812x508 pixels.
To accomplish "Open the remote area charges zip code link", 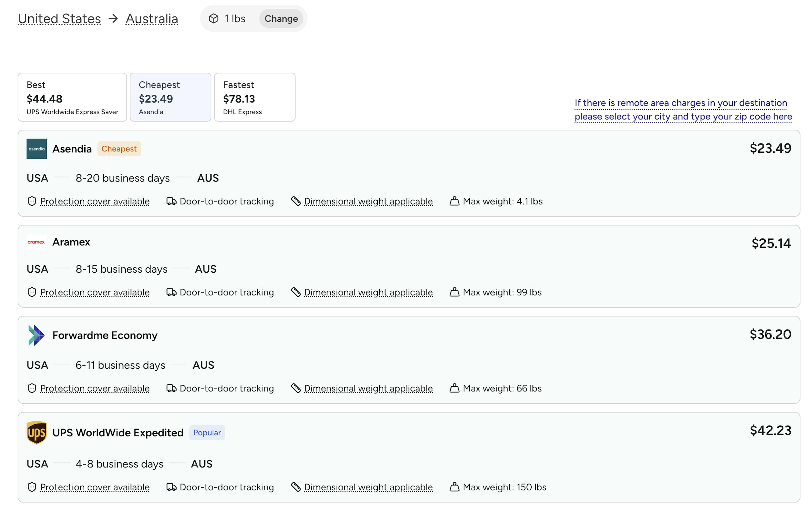I will pyautogui.click(x=683, y=109).
